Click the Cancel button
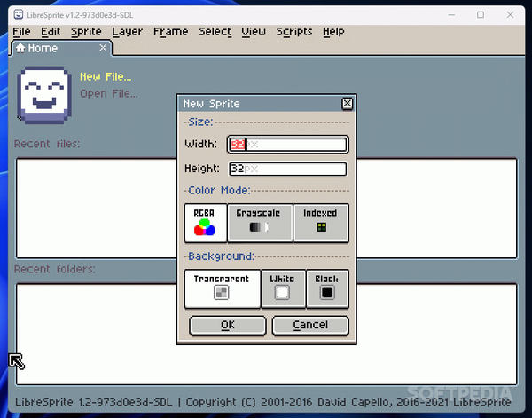The height and width of the screenshot is (418, 532). coord(310,326)
